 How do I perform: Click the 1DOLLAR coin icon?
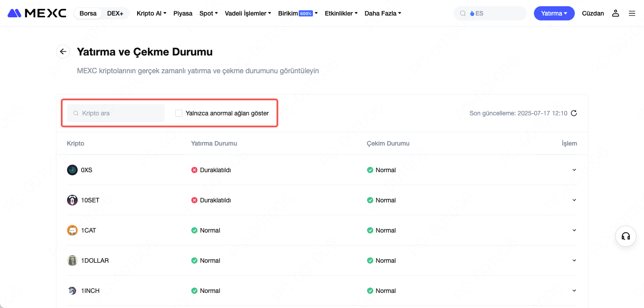tap(72, 261)
